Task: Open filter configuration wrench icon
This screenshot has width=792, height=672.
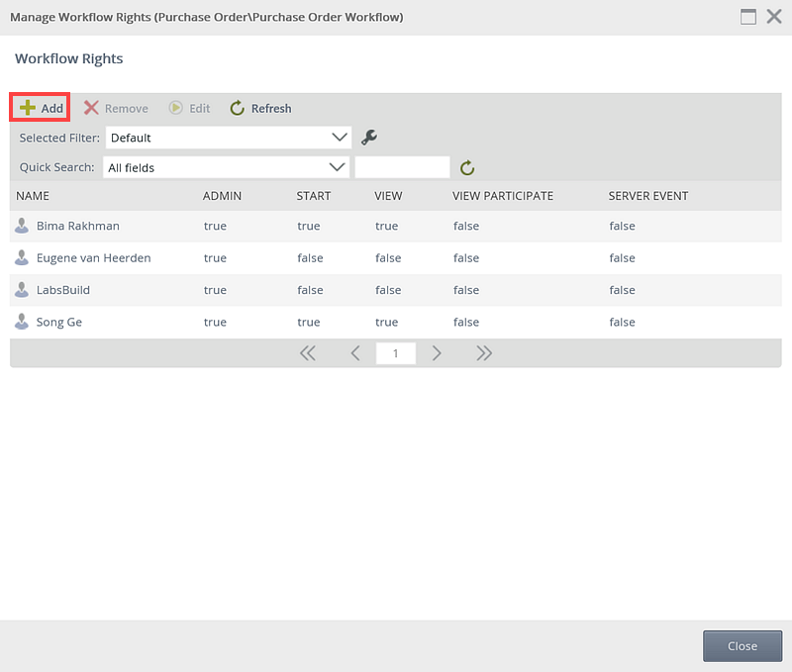Action: tap(369, 138)
